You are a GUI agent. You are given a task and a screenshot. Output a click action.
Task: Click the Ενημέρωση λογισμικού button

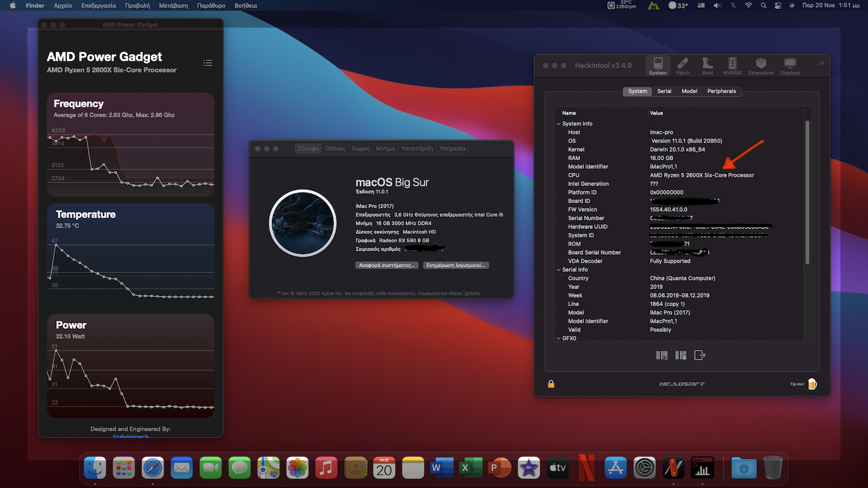click(x=456, y=265)
